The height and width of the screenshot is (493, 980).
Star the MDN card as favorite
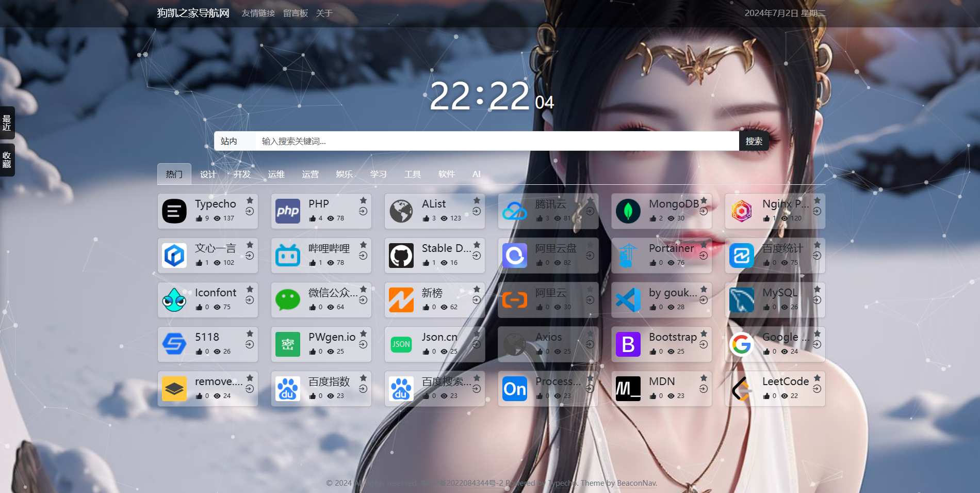[704, 378]
